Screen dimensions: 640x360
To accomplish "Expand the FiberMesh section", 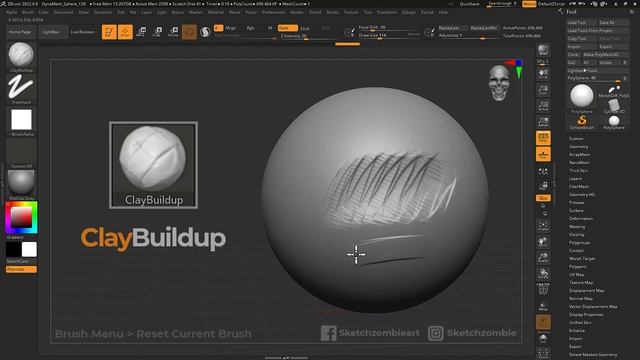I will (579, 187).
